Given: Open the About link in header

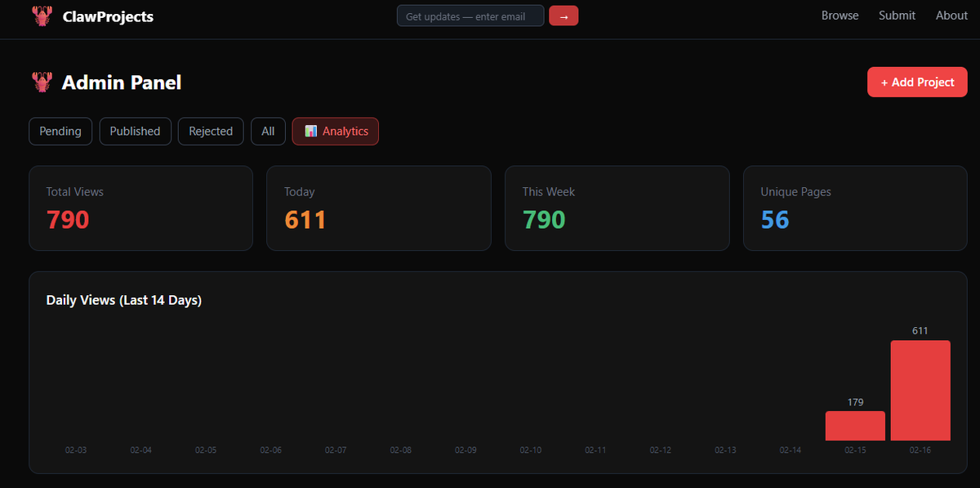Looking at the screenshot, I should coord(951,16).
